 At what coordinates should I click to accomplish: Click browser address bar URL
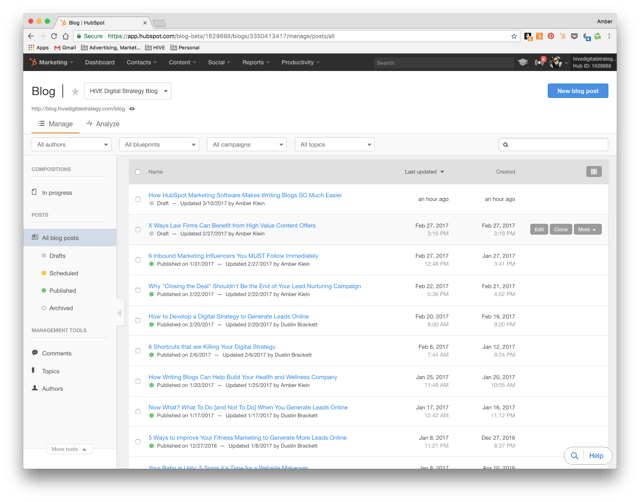[x=221, y=36]
